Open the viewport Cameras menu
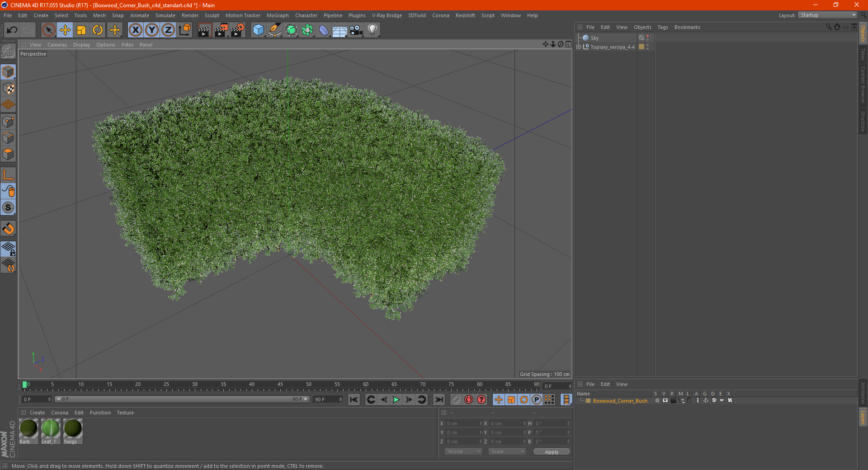 (x=57, y=45)
